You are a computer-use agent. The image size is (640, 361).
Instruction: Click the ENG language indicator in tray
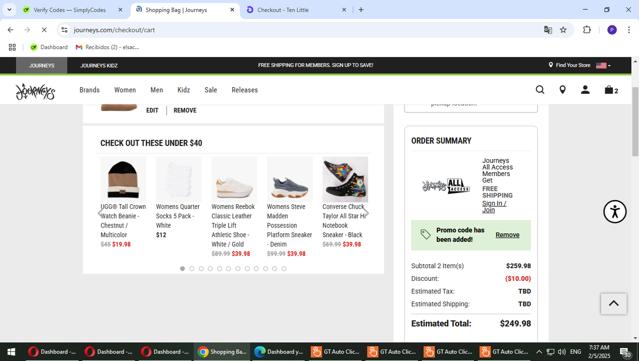click(576, 352)
